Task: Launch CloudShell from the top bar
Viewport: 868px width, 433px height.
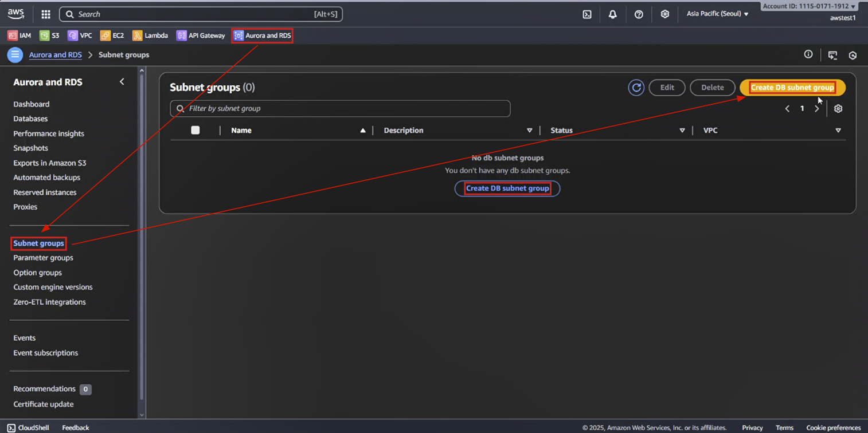Action: point(587,14)
